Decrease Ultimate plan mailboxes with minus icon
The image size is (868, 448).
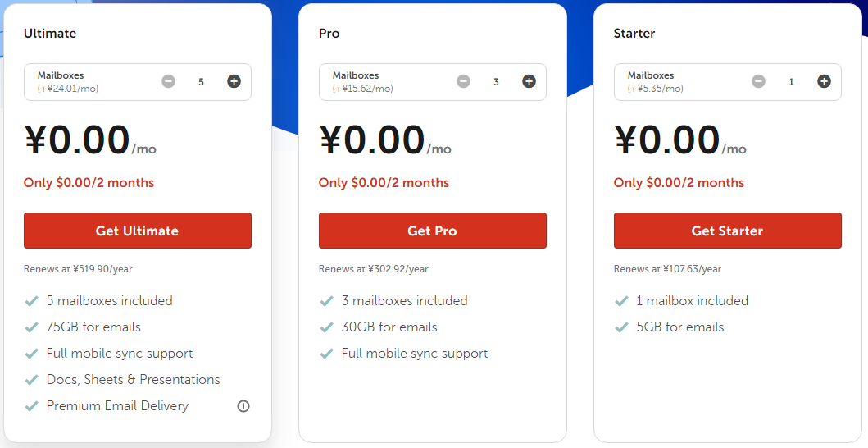[168, 81]
